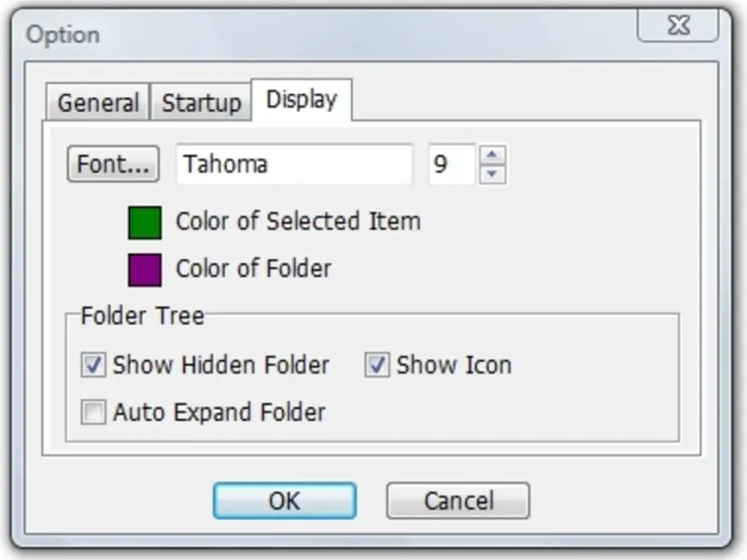
Task: Click the font size field showing 9
Action: point(452,164)
